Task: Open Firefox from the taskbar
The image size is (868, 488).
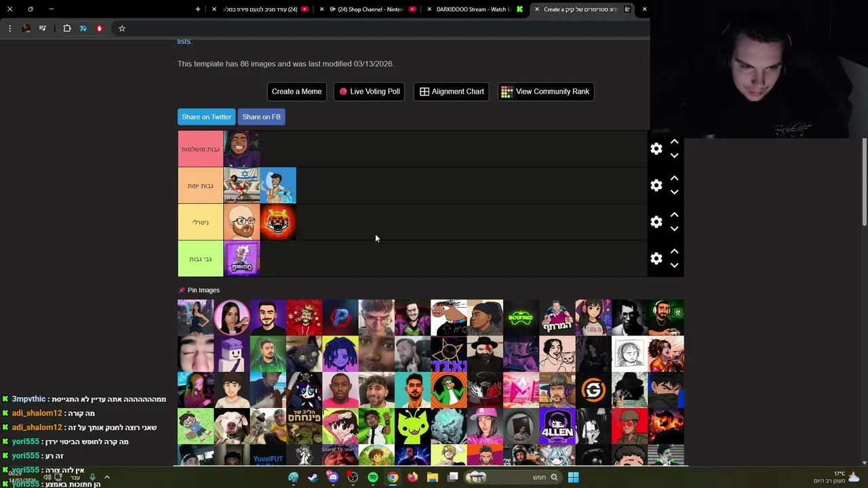Action: pyautogui.click(x=412, y=477)
